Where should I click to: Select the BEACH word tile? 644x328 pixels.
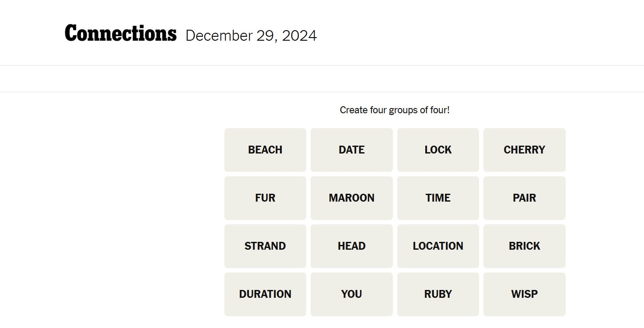[x=265, y=150]
